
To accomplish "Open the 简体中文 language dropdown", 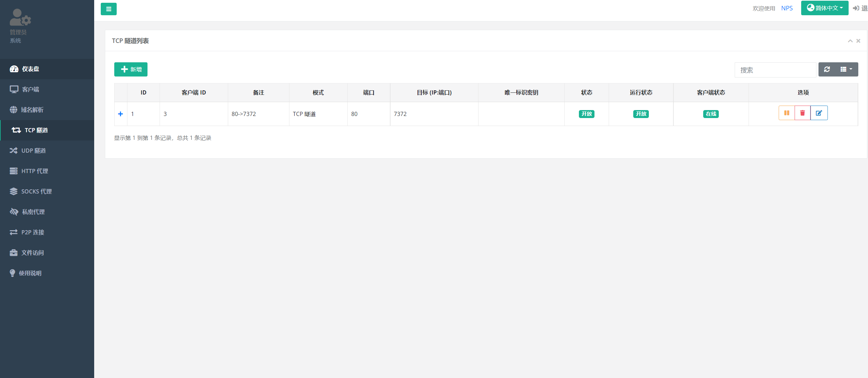I will tap(824, 8).
